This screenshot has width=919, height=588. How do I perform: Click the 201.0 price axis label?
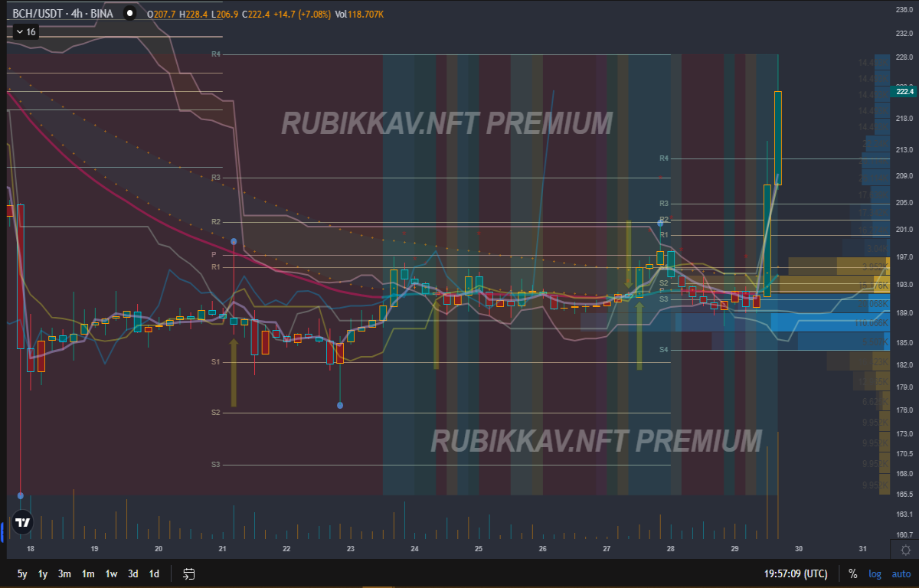coord(904,230)
